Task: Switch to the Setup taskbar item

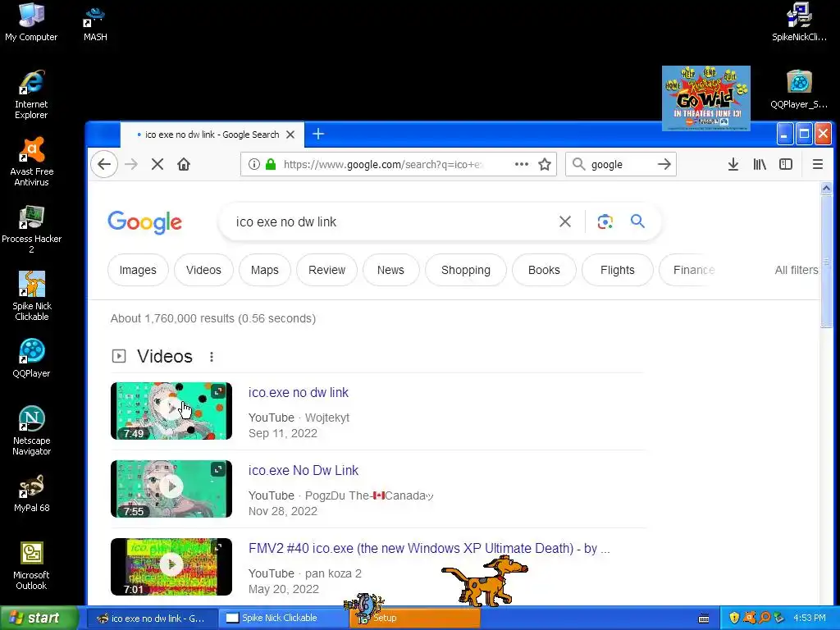Action: pyautogui.click(x=415, y=618)
